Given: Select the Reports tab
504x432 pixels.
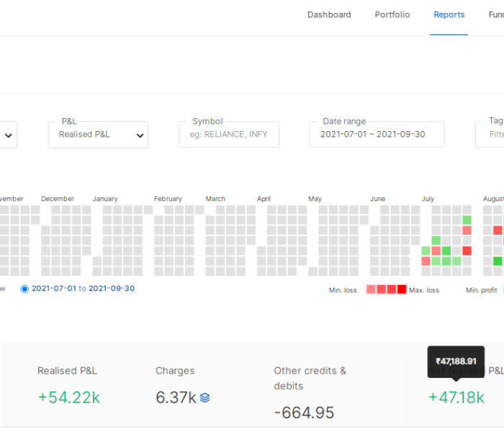Looking at the screenshot, I should tap(449, 14).
